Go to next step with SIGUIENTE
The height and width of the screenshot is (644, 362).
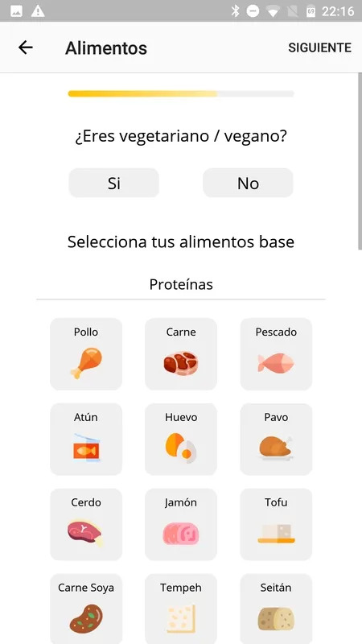click(319, 47)
